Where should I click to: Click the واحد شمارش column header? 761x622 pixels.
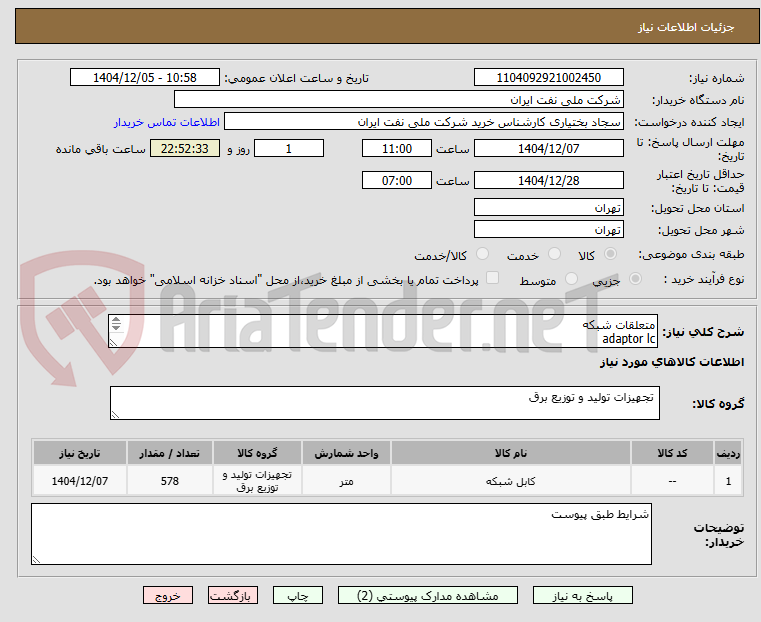pyautogui.click(x=346, y=453)
